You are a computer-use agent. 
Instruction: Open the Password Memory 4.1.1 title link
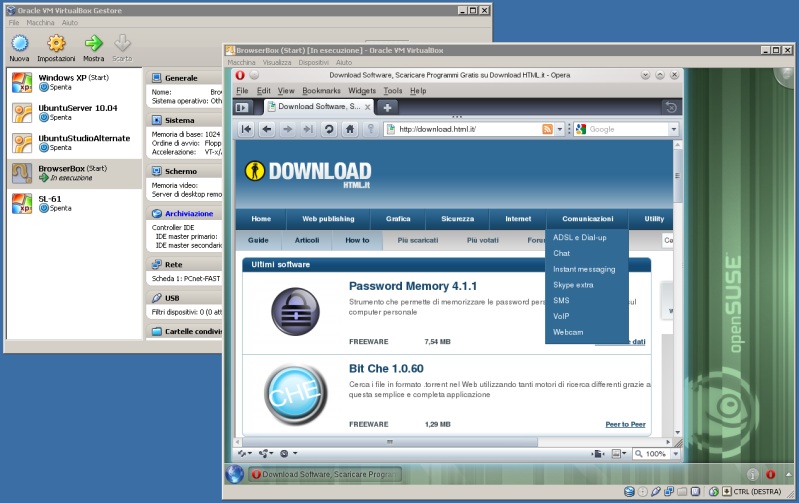point(413,287)
